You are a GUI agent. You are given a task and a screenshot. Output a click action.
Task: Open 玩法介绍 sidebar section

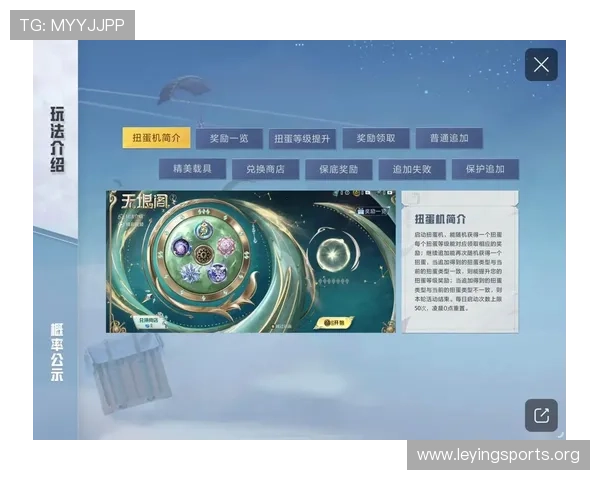click(57, 139)
